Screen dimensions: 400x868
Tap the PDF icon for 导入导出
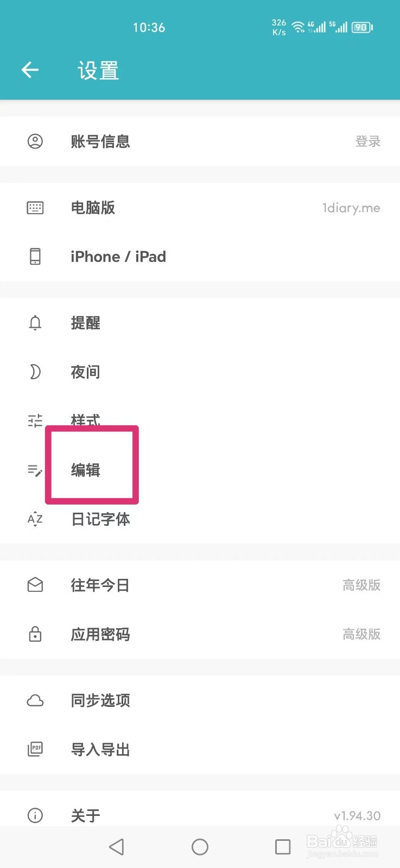coord(35,749)
